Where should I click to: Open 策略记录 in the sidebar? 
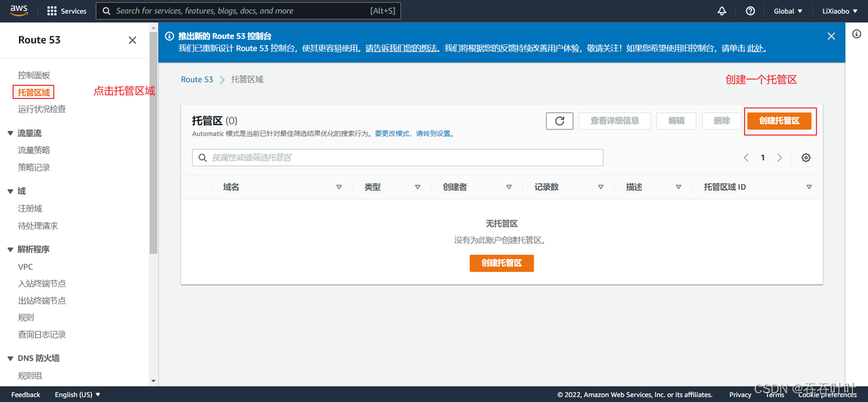click(34, 167)
